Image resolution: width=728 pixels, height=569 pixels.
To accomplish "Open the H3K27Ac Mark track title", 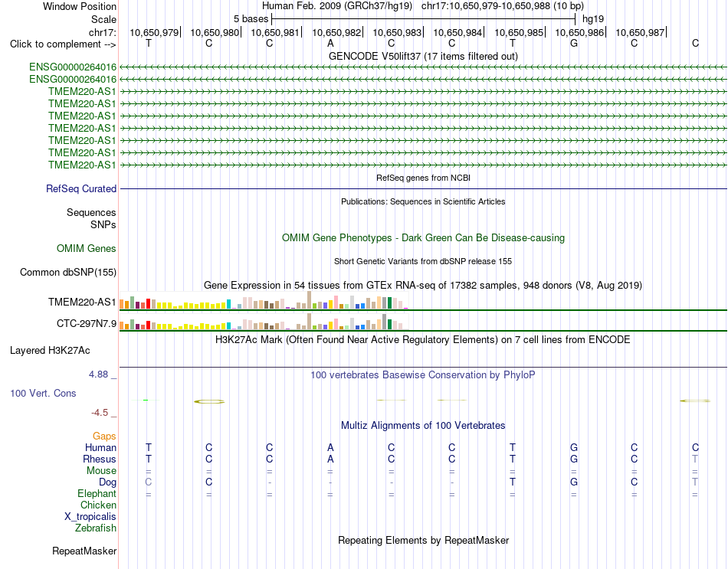I will [423, 340].
